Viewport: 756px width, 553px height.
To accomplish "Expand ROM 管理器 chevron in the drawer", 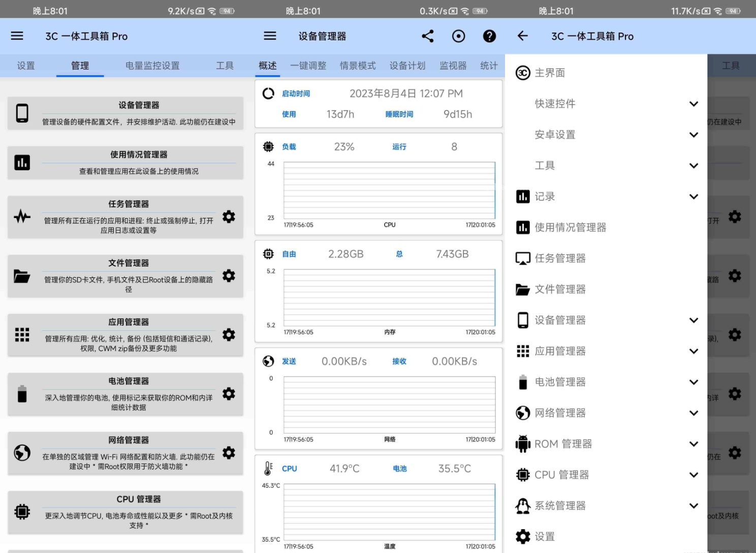I will [x=694, y=444].
